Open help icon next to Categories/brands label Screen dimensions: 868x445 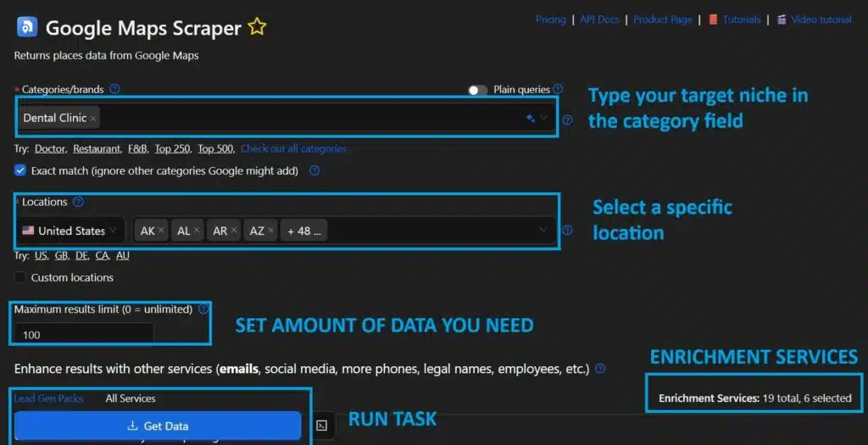point(114,88)
